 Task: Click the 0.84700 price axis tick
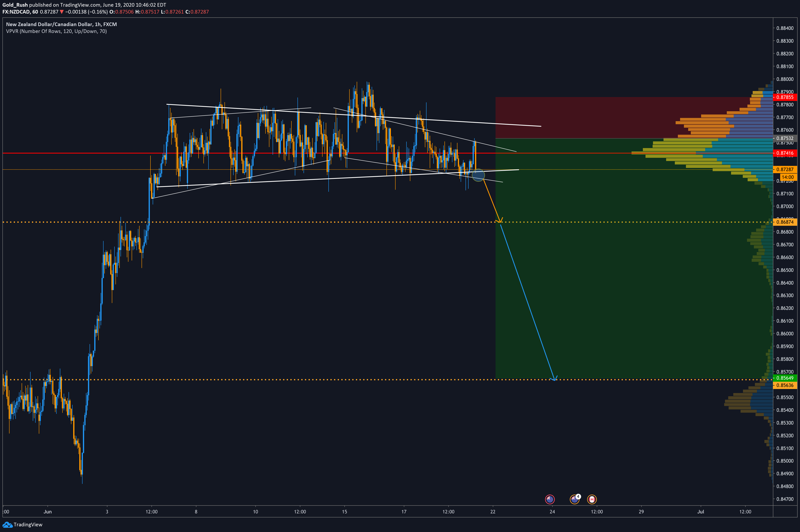click(x=785, y=499)
